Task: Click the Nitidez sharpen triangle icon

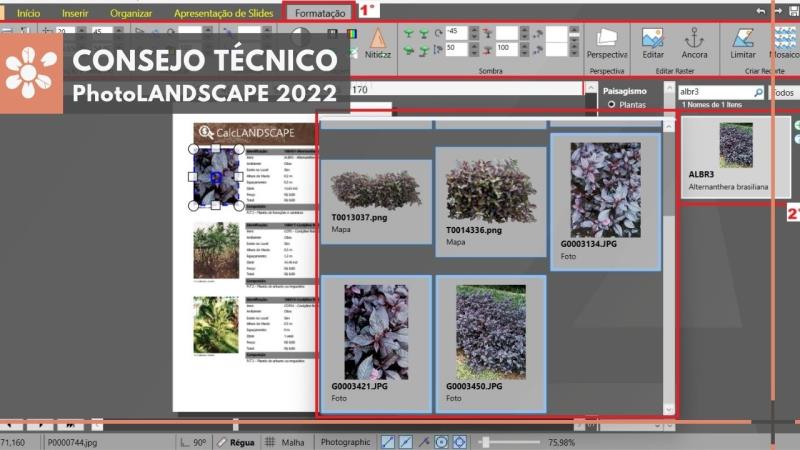Action: 378,38
